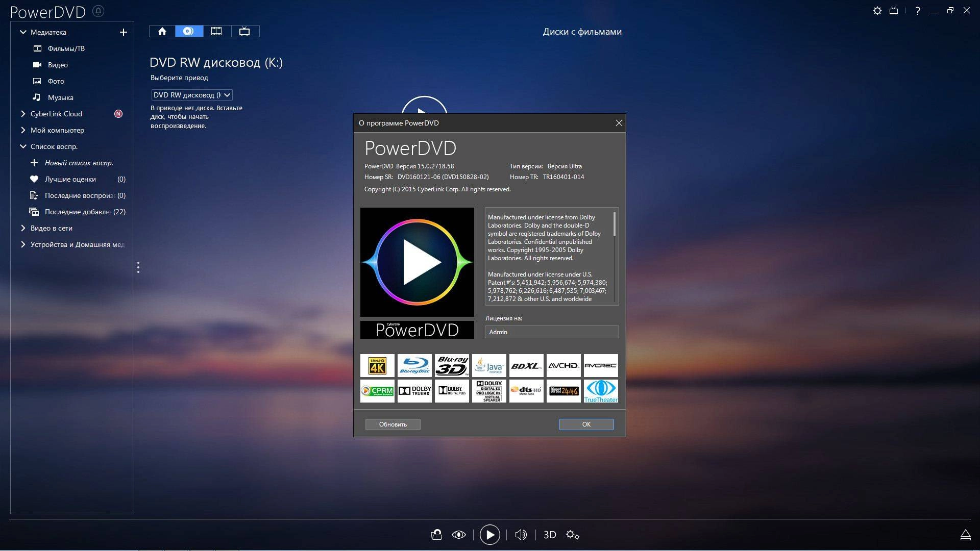
Task: Open the Видео library
Action: (x=58, y=65)
